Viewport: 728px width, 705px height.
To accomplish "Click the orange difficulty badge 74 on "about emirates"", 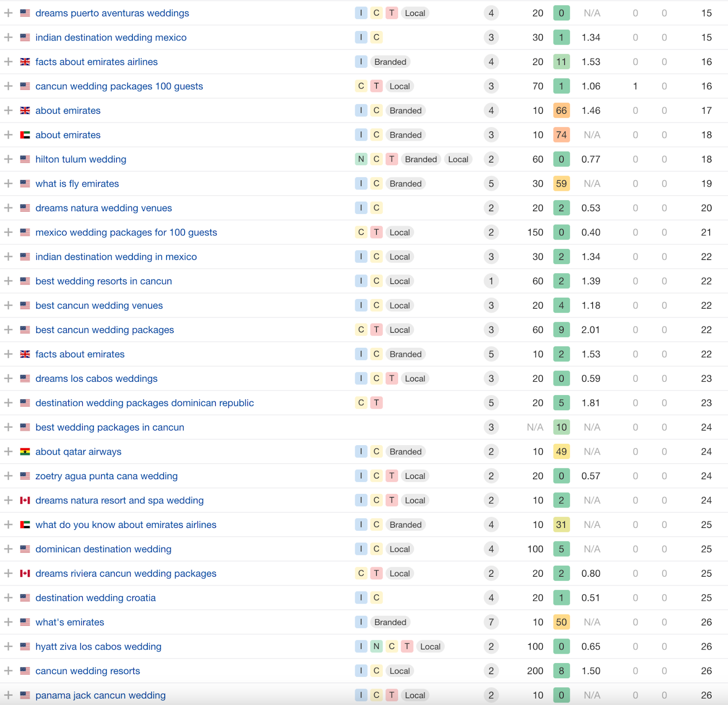I will pos(561,135).
